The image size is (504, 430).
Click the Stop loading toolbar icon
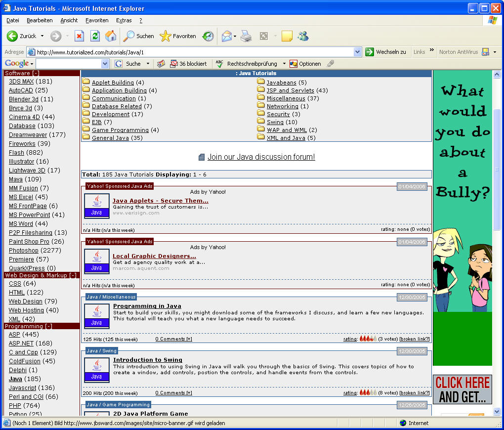pos(79,36)
